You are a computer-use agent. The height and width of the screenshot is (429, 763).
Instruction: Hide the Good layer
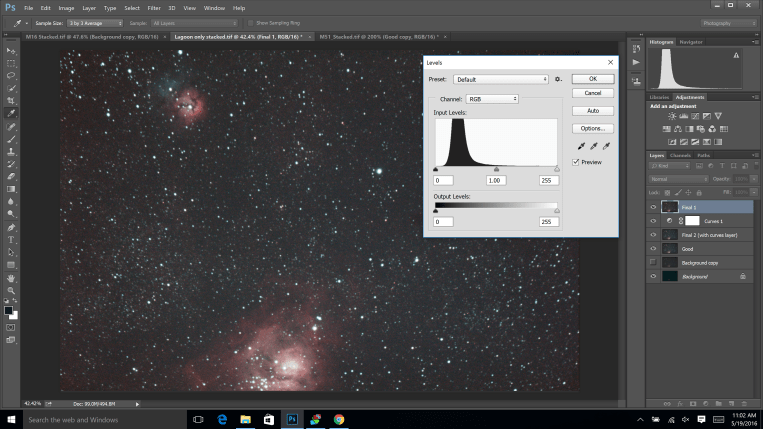pyautogui.click(x=653, y=249)
